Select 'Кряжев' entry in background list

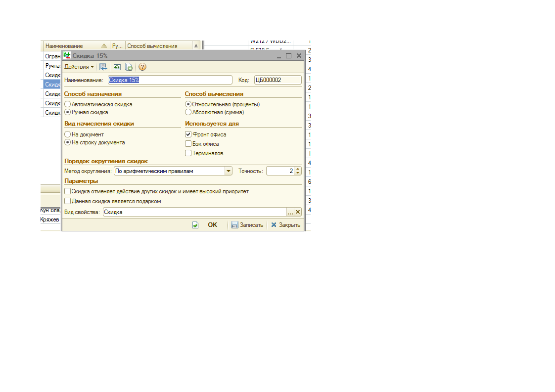tap(50, 219)
